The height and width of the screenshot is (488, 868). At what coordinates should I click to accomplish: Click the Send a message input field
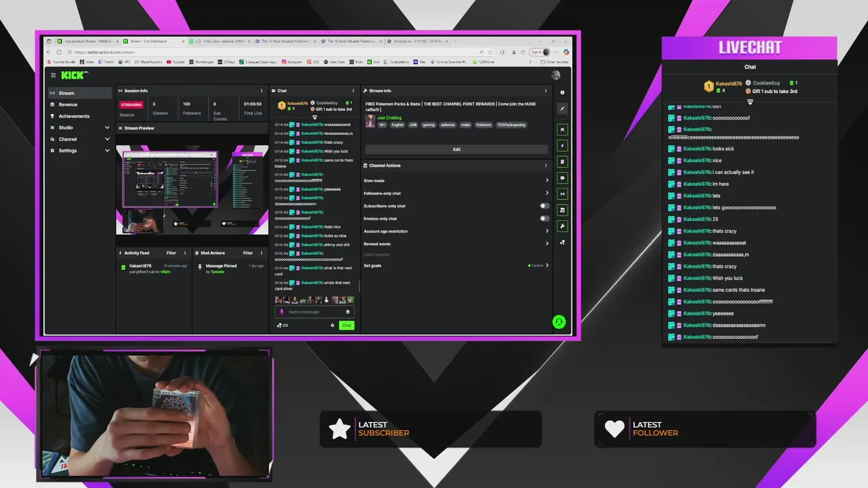point(315,312)
